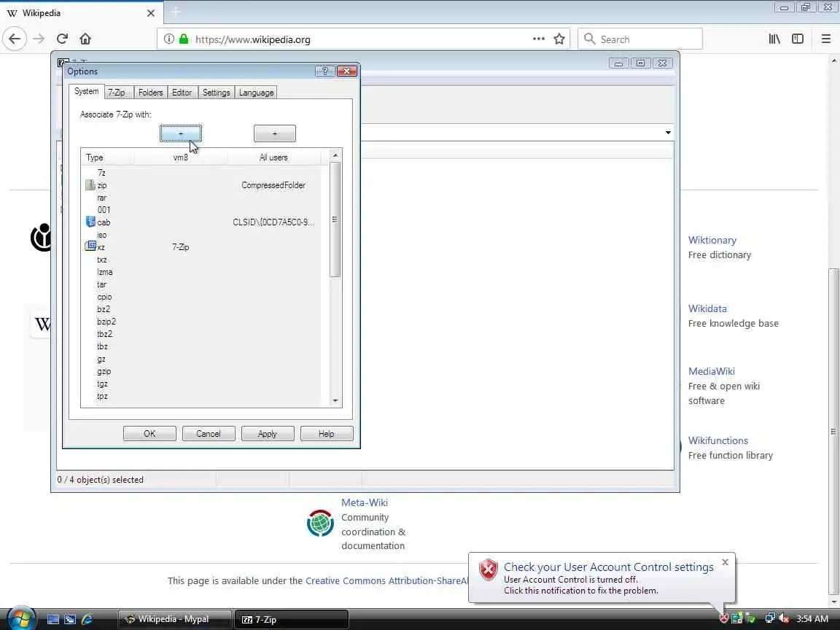Select the lzma file type row
Viewport: 840px width, 630px height.
tap(203, 271)
